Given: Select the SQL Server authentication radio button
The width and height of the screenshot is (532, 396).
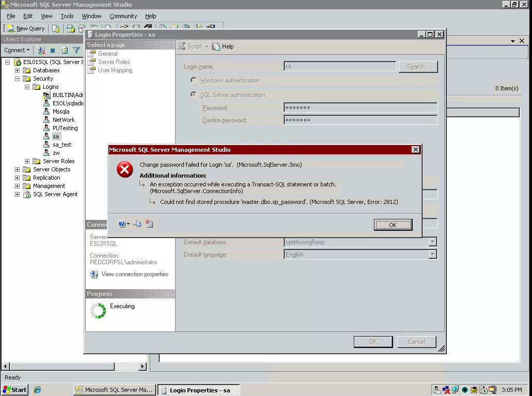Looking at the screenshot, I should [x=193, y=94].
